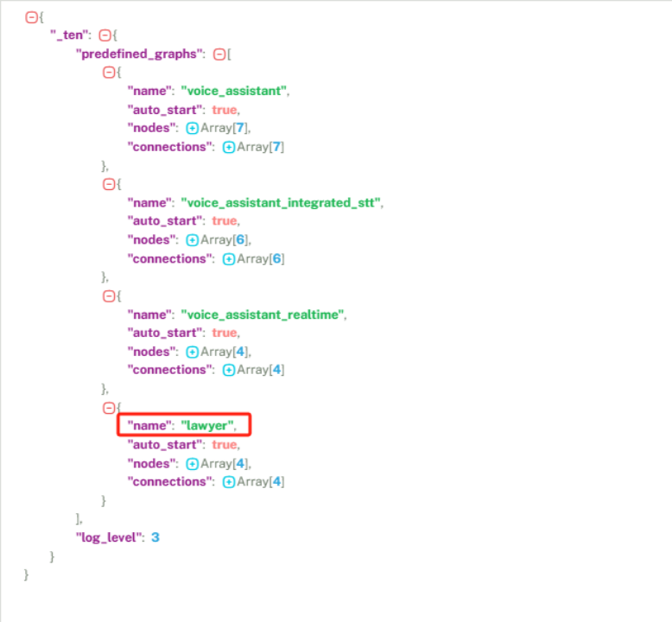Select the "voice_assistant" name value
The image size is (672, 622).
(x=233, y=92)
